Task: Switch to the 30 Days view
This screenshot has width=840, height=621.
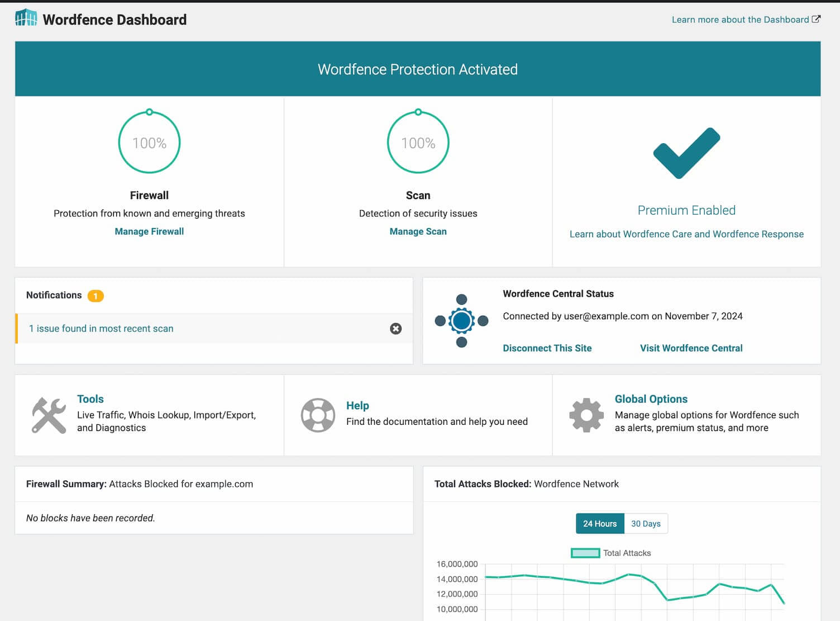Action: [646, 523]
